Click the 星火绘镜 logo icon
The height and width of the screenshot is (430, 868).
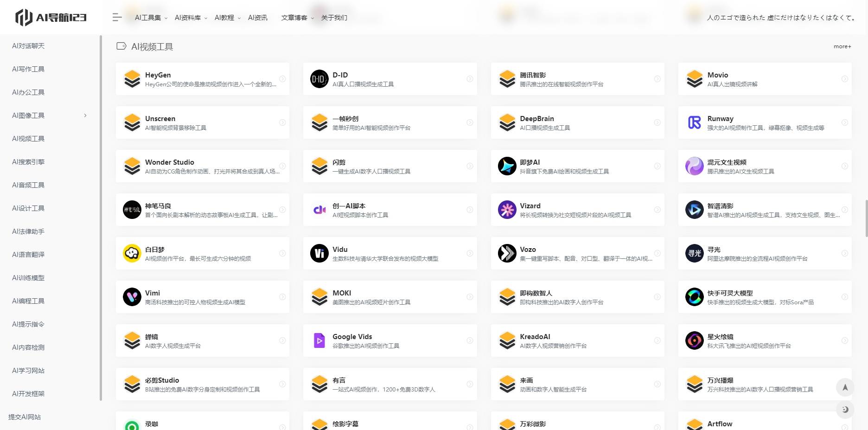coord(695,340)
